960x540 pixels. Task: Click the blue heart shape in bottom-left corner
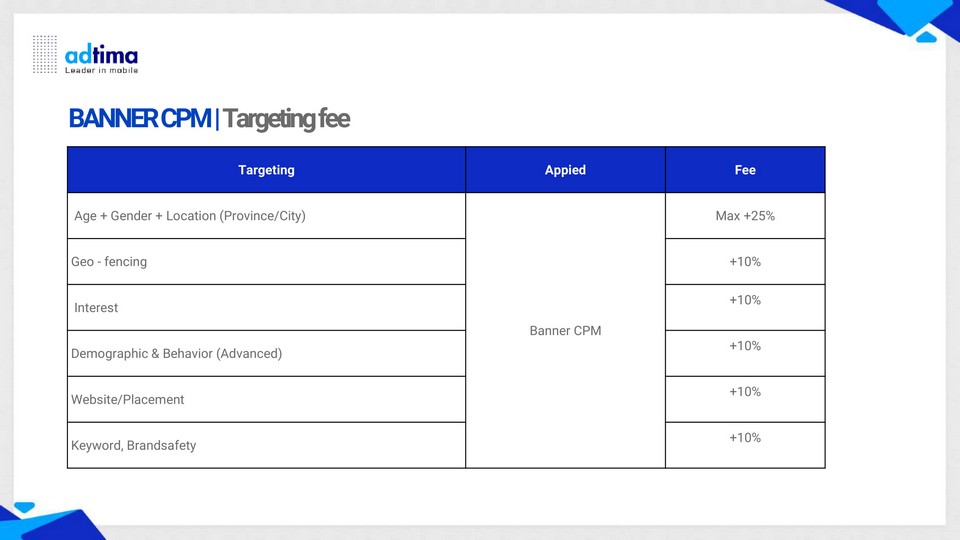24,508
